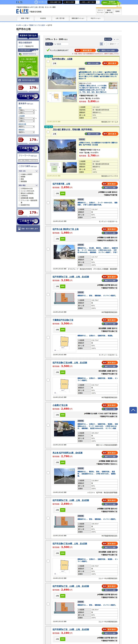138x644 pixels.
Task: Click the mail magazine registration banner
Action: coord(28,66)
